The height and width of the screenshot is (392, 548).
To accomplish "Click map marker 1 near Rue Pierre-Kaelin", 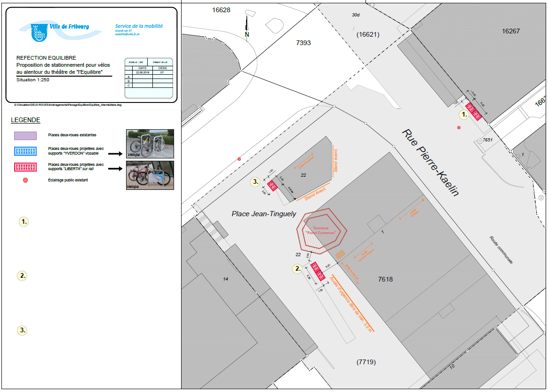I will coord(463,114).
